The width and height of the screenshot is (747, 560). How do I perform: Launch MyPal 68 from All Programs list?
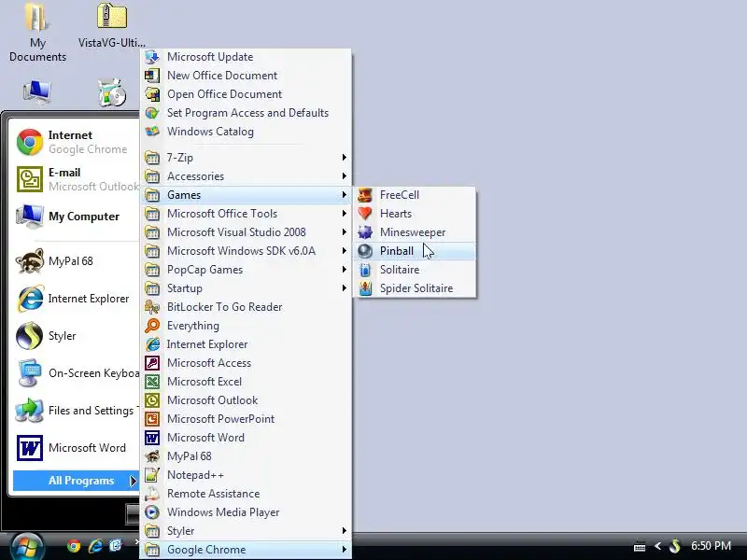(247, 456)
